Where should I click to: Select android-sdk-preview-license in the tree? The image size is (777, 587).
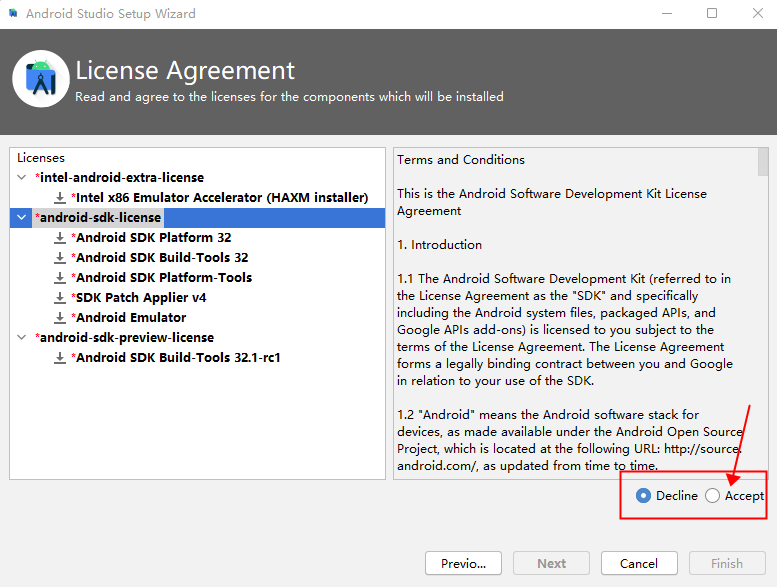pos(126,338)
